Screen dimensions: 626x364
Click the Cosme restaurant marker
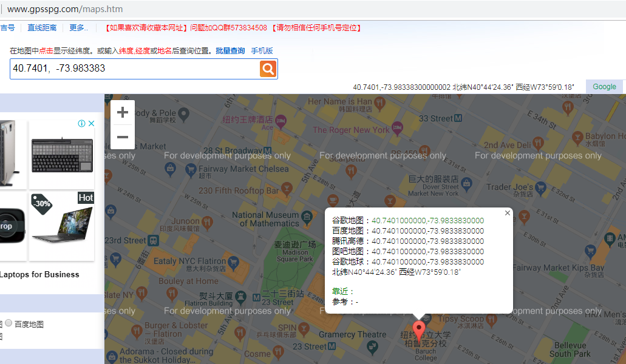click(x=278, y=351)
